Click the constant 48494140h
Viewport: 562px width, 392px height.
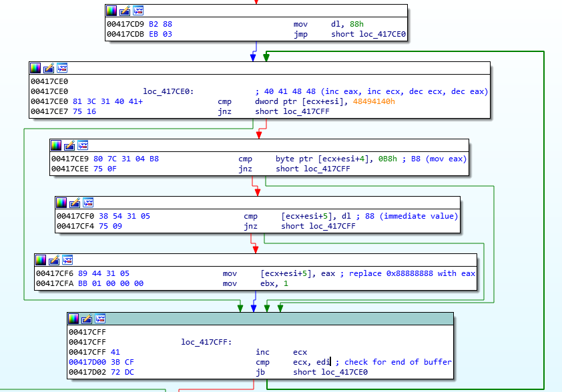374,101
